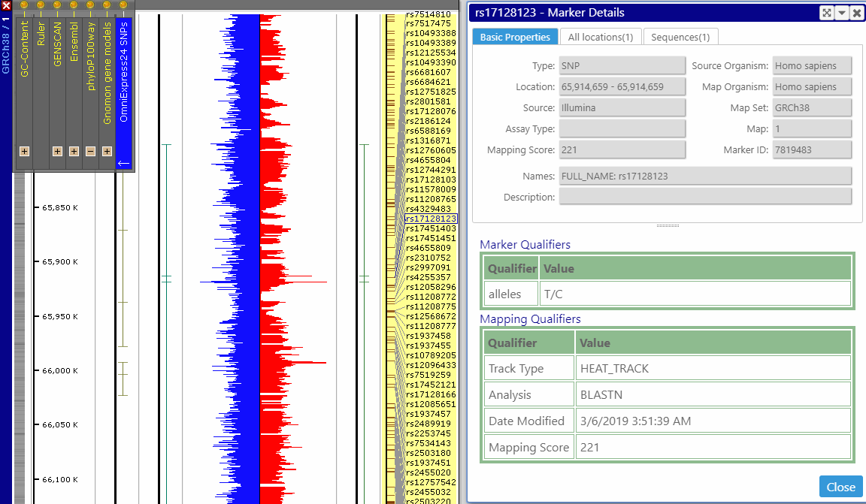This screenshot has height=504, width=866.
Task: Click the HEAT_TRACK value cell
Action: (x=713, y=368)
